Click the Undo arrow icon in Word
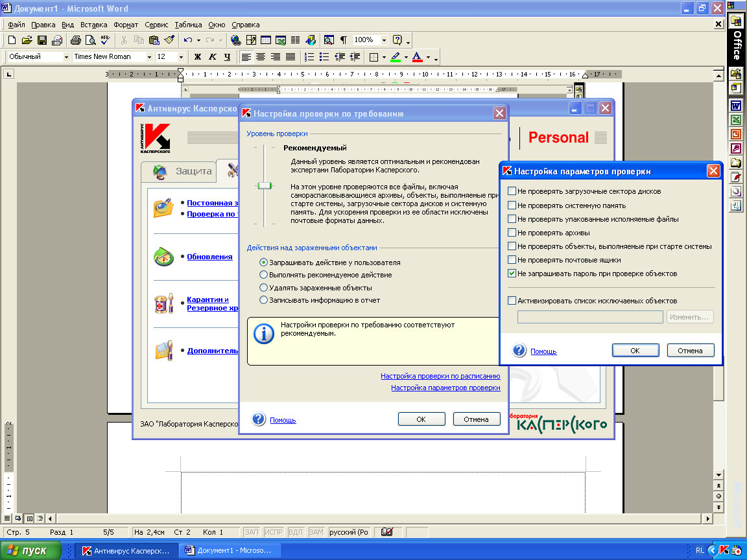This screenshot has height=560, width=747. (x=187, y=40)
